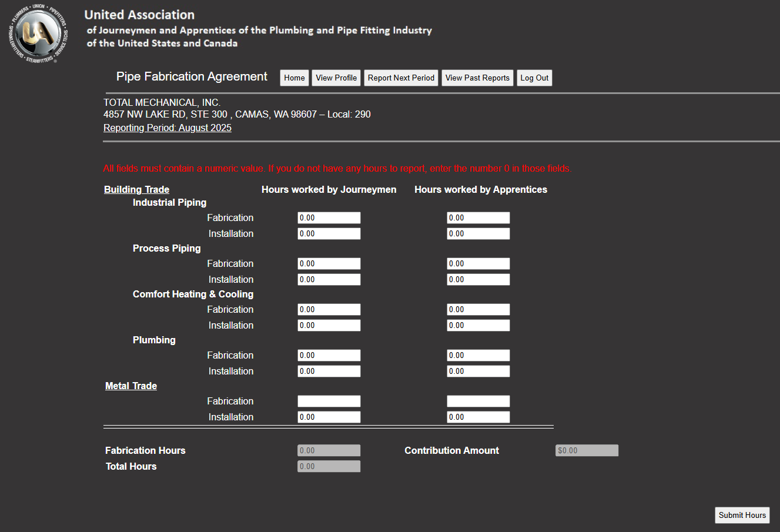Viewport: 780px width, 532px height.
Task: Select Industrial Piping Fabrication Apprentices hours field
Action: (478, 218)
